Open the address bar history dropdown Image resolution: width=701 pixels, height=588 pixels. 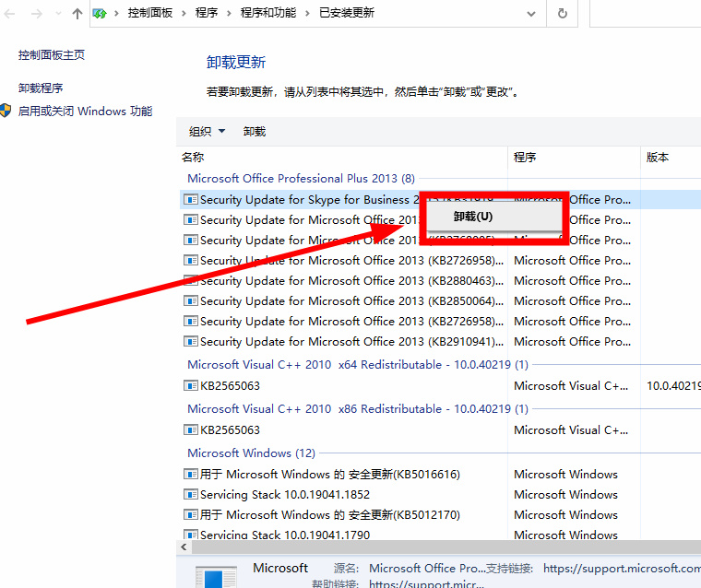(530, 14)
